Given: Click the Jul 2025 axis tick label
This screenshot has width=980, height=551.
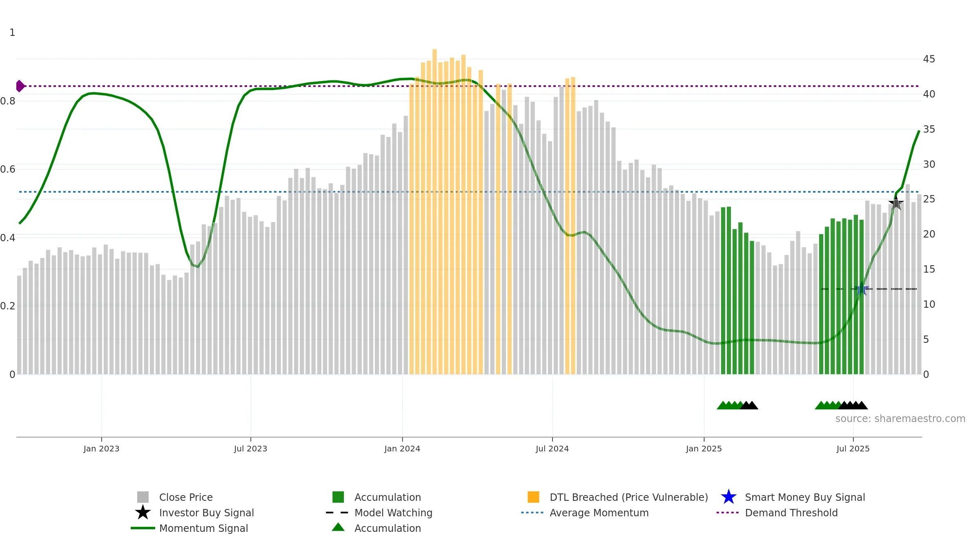Looking at the screenshot, I should point(853,449).
